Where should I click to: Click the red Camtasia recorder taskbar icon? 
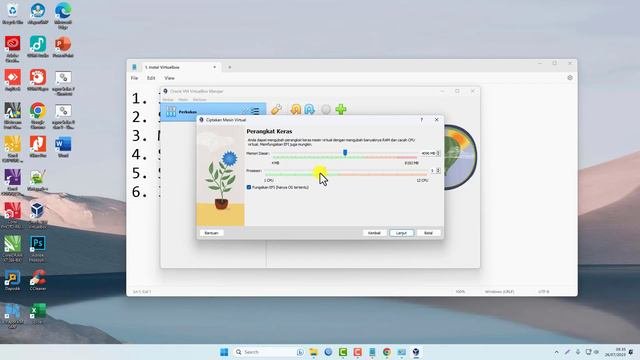click(358, 352)
